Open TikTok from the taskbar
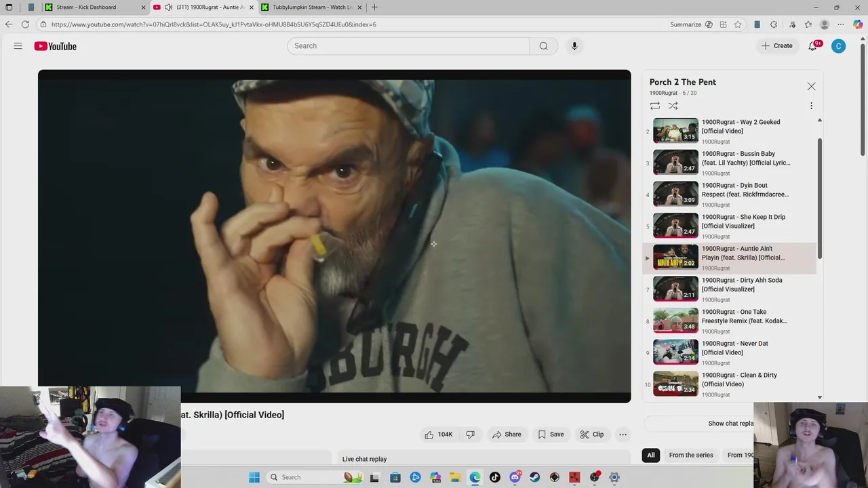868x488 pixels. pyautogui.click(x=495, y=477)
